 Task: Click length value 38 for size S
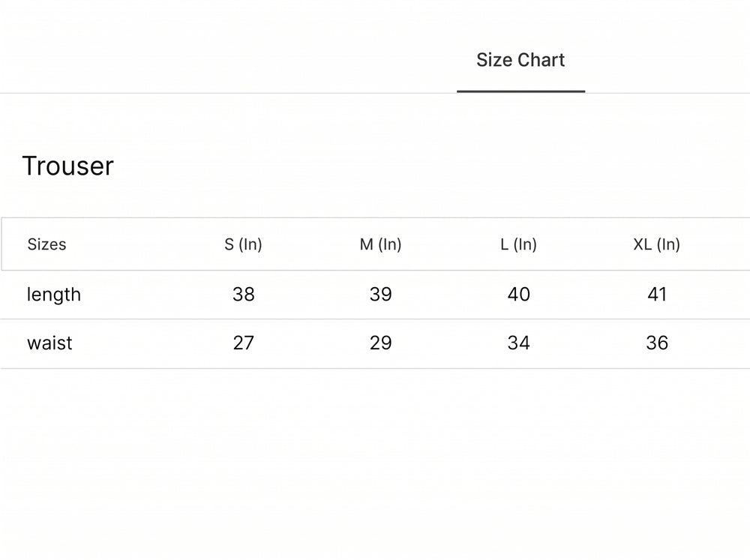point(244,294)
